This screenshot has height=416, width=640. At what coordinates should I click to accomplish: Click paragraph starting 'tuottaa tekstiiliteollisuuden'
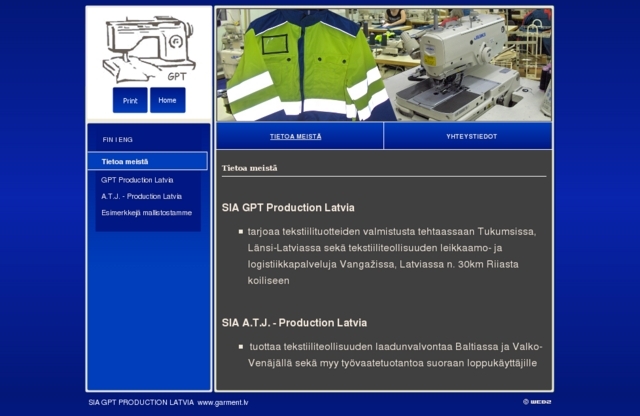pyautogui.click(x=395, y=355)
